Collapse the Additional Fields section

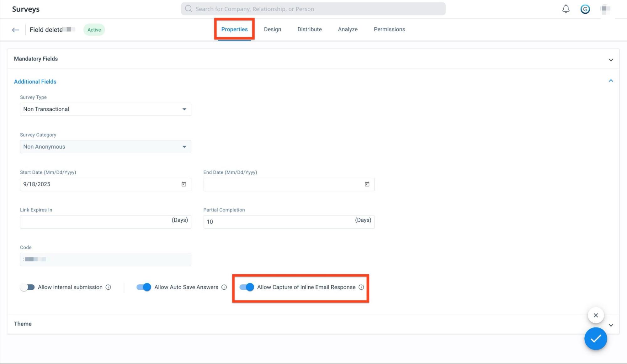coord(611,81)
